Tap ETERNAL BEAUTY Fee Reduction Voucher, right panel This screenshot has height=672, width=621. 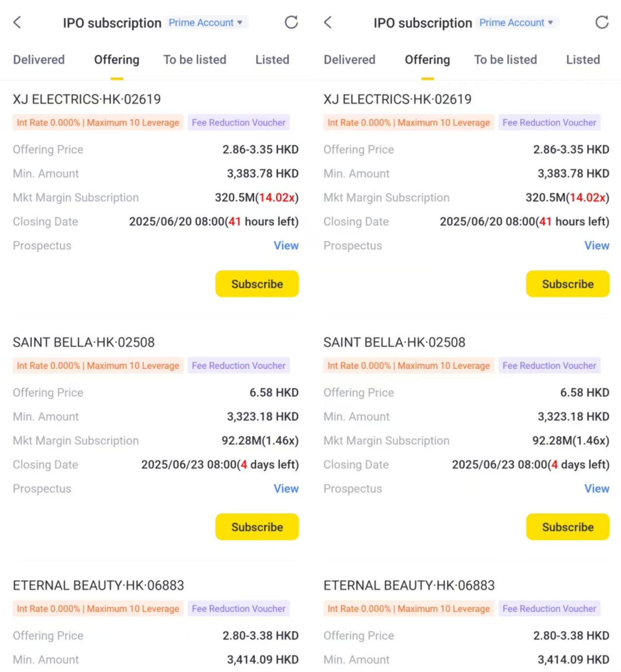[x=549, y=609]
